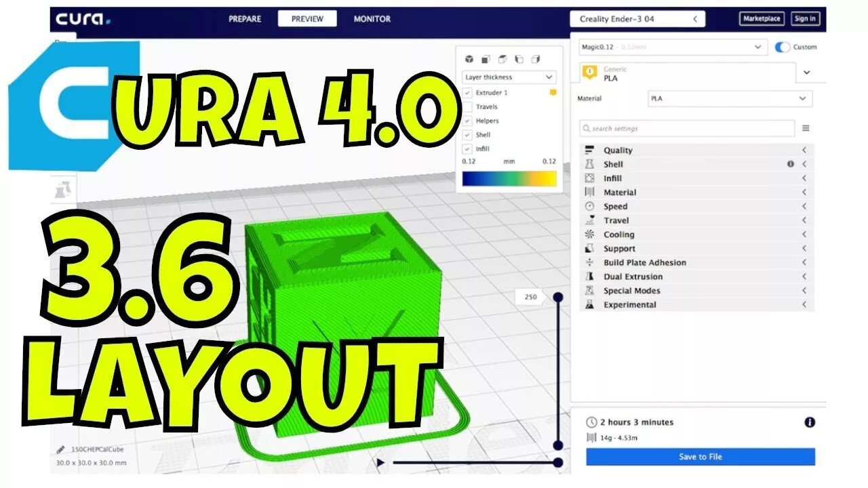Click the Dual Extrusion label

(x=633, y=277)
